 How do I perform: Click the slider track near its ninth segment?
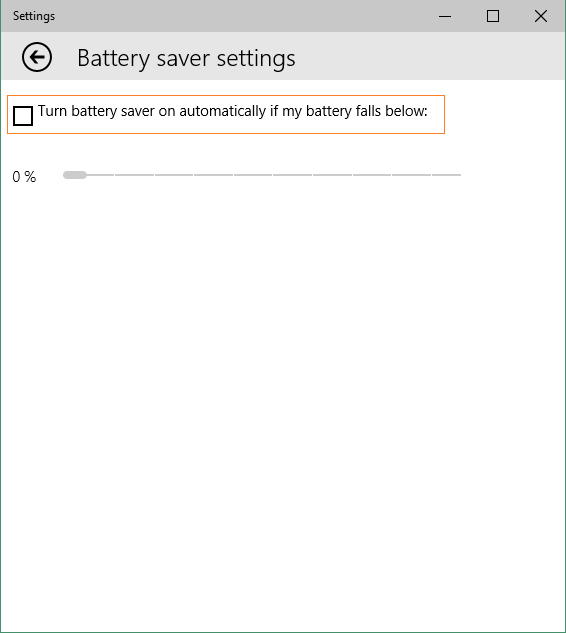point(411,175)
